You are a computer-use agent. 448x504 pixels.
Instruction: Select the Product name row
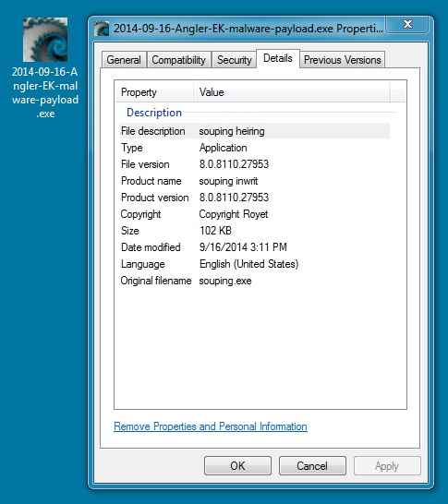[x=254, y=181]
